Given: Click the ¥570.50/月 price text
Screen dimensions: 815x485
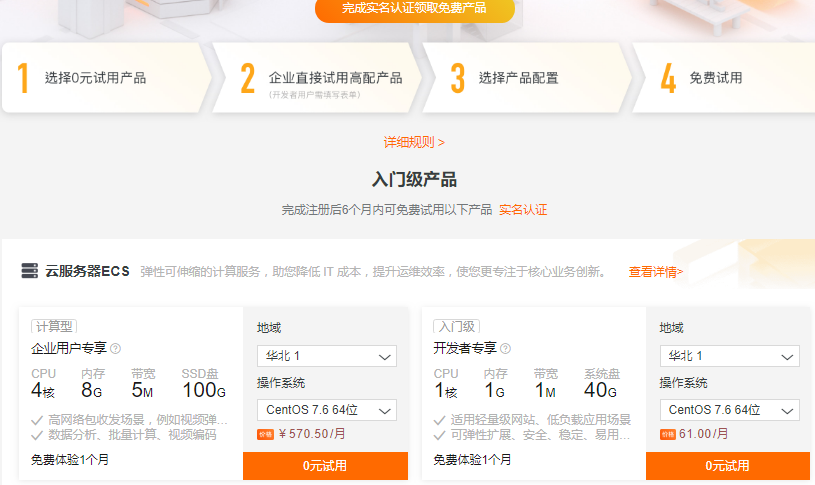Looking at the screenshot, I should 312,434.
